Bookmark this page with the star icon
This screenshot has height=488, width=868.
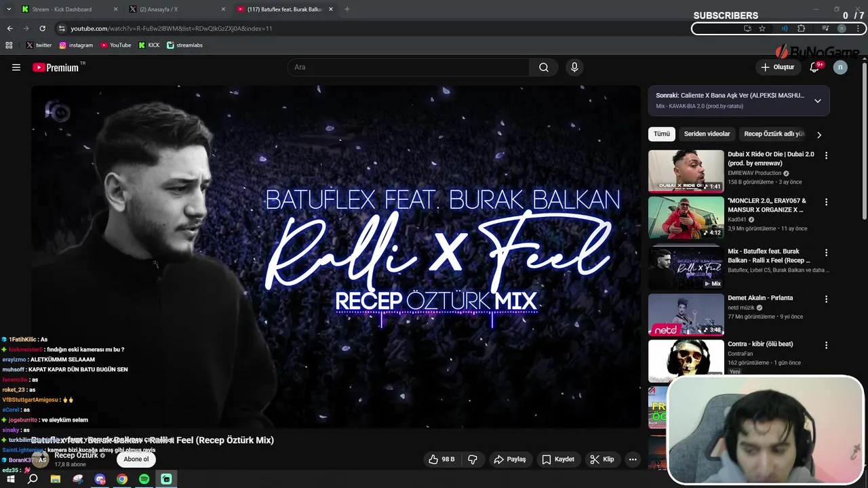point(762,28)
